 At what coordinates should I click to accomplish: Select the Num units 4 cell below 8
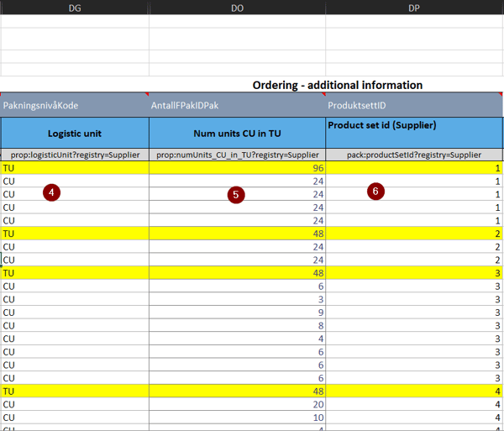tap(237, 339)
